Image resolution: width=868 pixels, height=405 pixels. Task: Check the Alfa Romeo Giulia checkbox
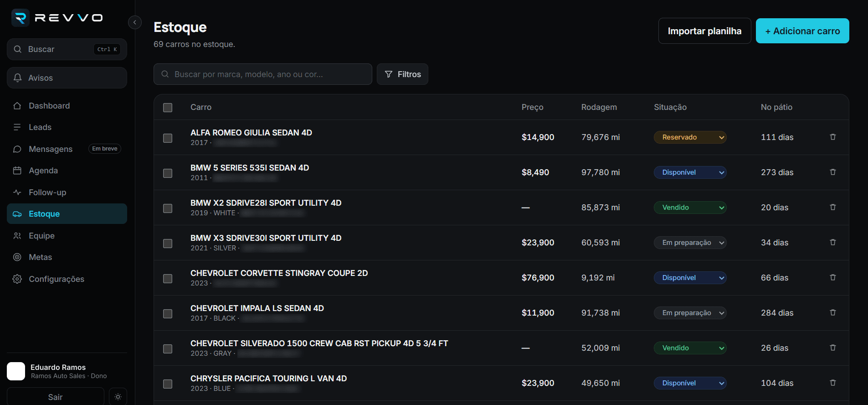pyautogui.click(x=168, y=138)
